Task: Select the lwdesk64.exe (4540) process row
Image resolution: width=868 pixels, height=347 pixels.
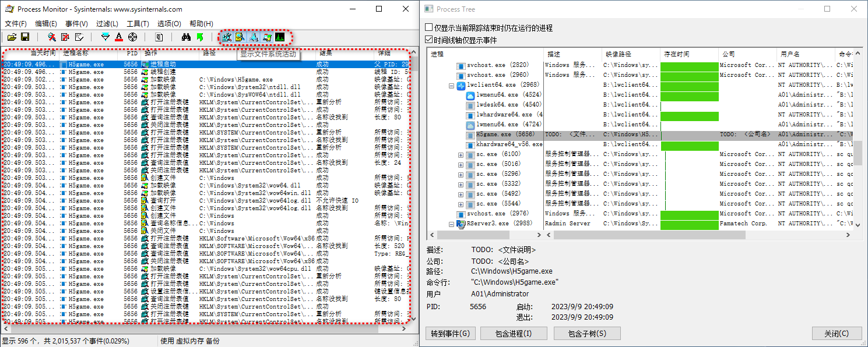Action: click(x=640, y=105)
